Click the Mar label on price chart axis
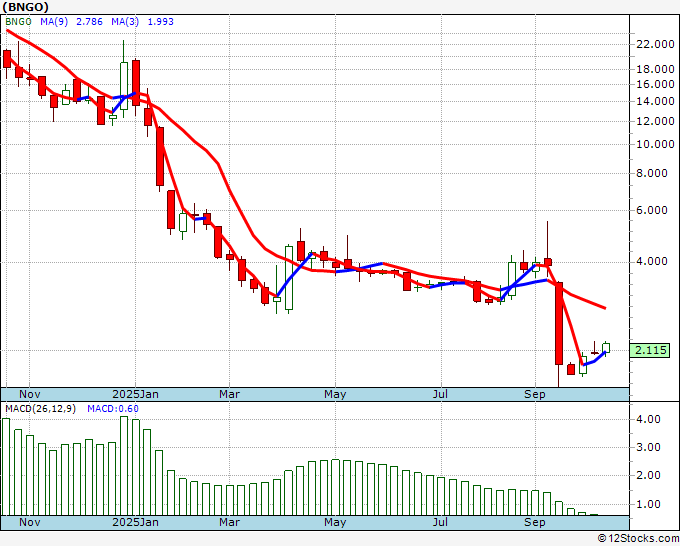680x546 pixels. pos(229,394)
